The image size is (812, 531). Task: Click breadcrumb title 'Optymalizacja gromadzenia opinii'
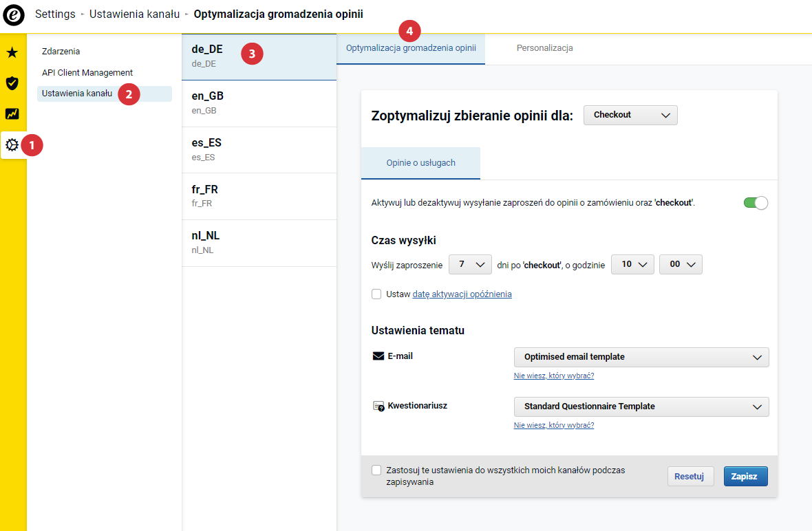click(278, 14)
